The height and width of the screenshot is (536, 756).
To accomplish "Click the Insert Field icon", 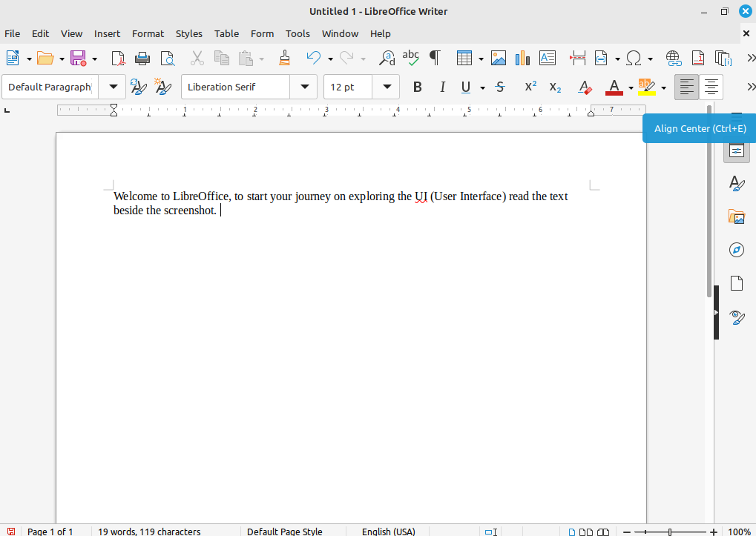I will (x=601, y=59).
